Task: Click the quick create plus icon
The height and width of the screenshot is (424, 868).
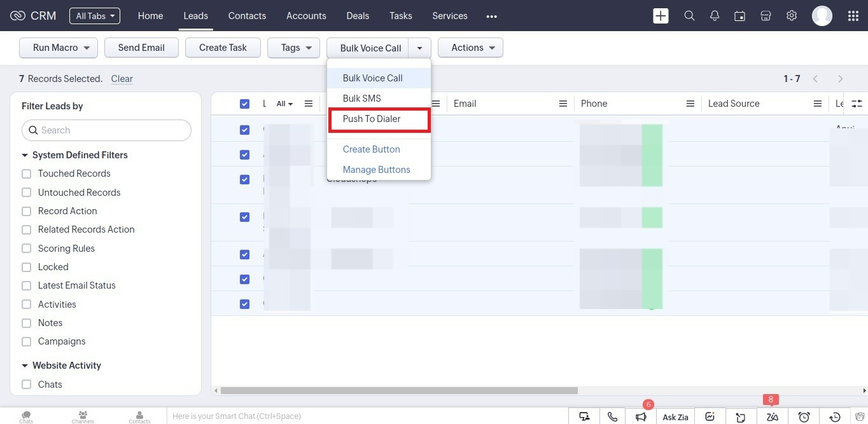Action: (661, 16)
